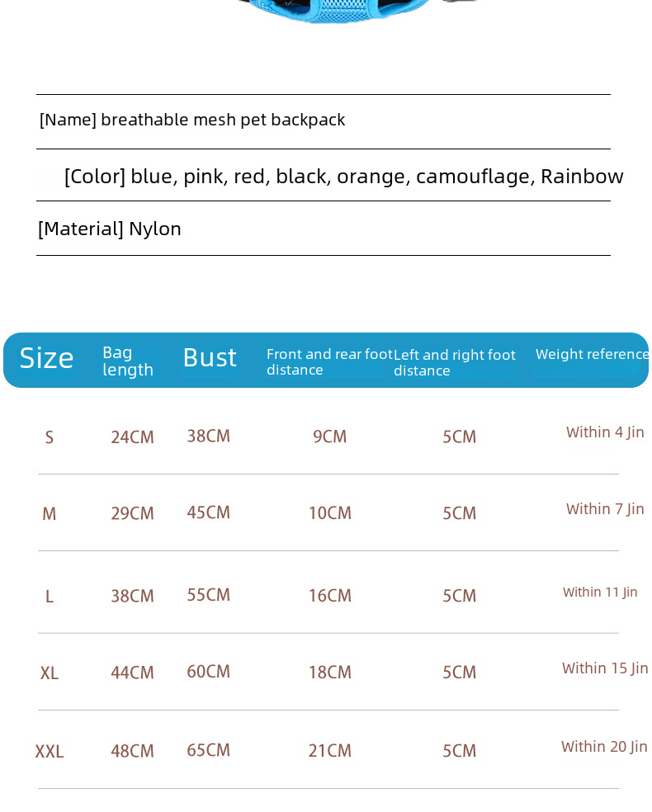Select the XL size row label

(50, 673)
